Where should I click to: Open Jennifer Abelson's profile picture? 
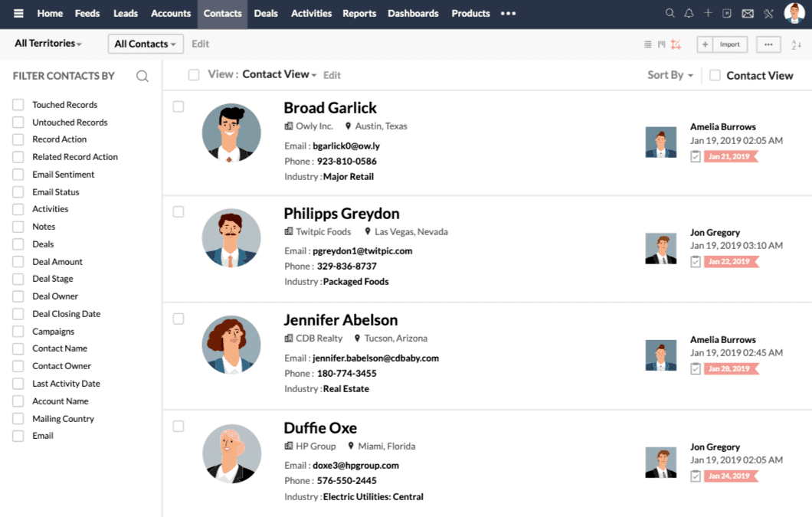pyautogui.click(x=231, y=345)
